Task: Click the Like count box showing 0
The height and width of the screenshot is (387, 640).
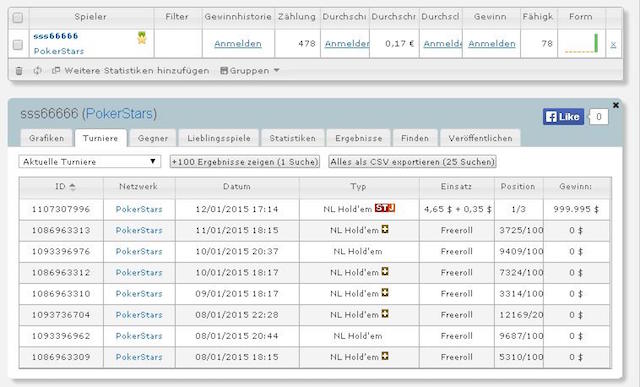Action: pos(599,117)
